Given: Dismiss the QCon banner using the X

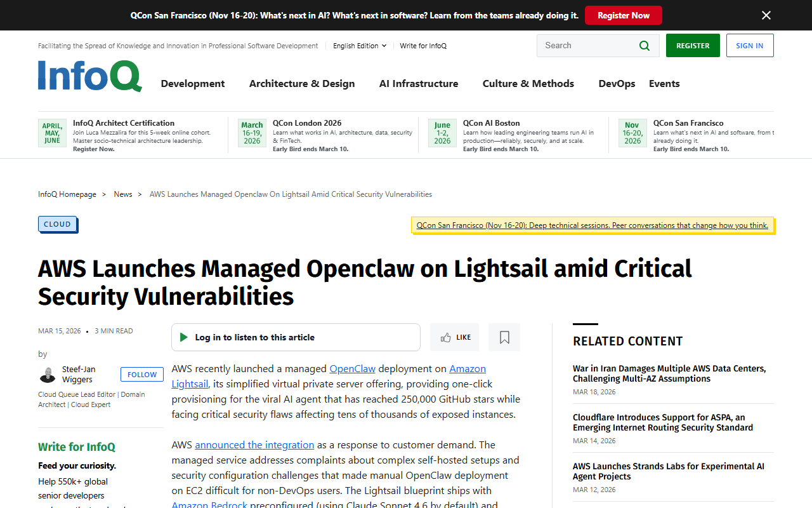Looking at the screenshot, I should pyautogui.click(x=766, y=15).
